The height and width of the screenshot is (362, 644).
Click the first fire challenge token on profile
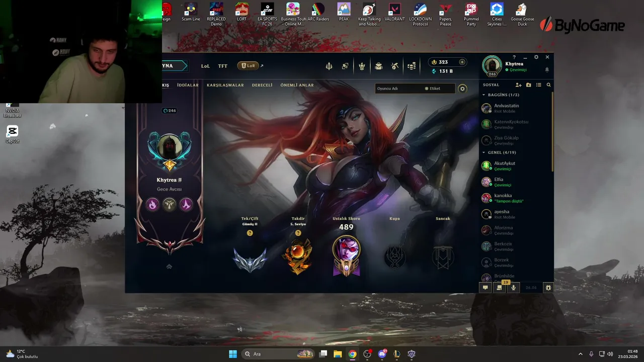point(152,204)
